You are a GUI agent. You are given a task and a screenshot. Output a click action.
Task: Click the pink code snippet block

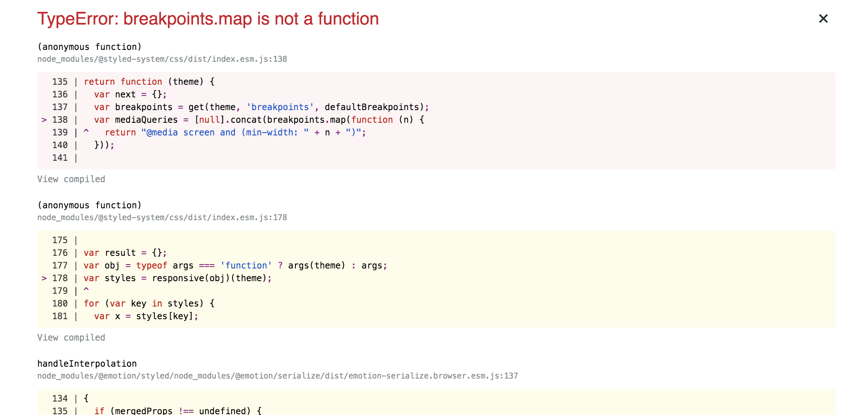click(436, 121)
